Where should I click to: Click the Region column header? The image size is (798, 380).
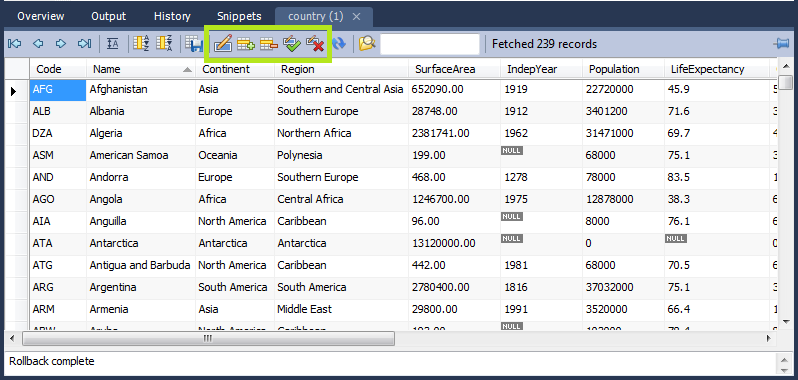coord(341,69)
